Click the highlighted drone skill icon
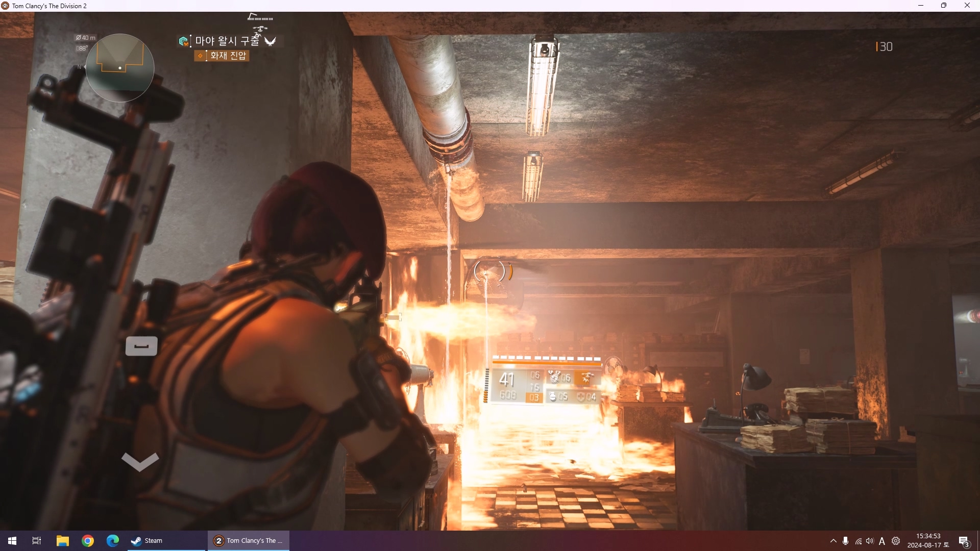 [585, 378]
